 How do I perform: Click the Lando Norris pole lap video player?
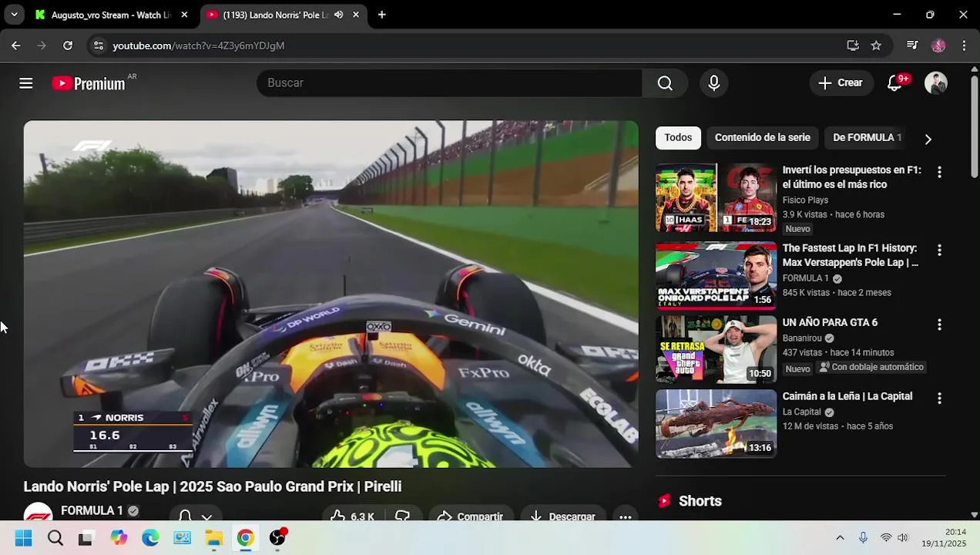pos(331,294)
